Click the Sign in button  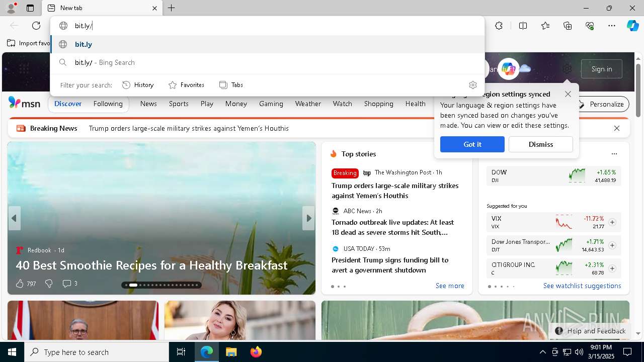click(602, 69)
